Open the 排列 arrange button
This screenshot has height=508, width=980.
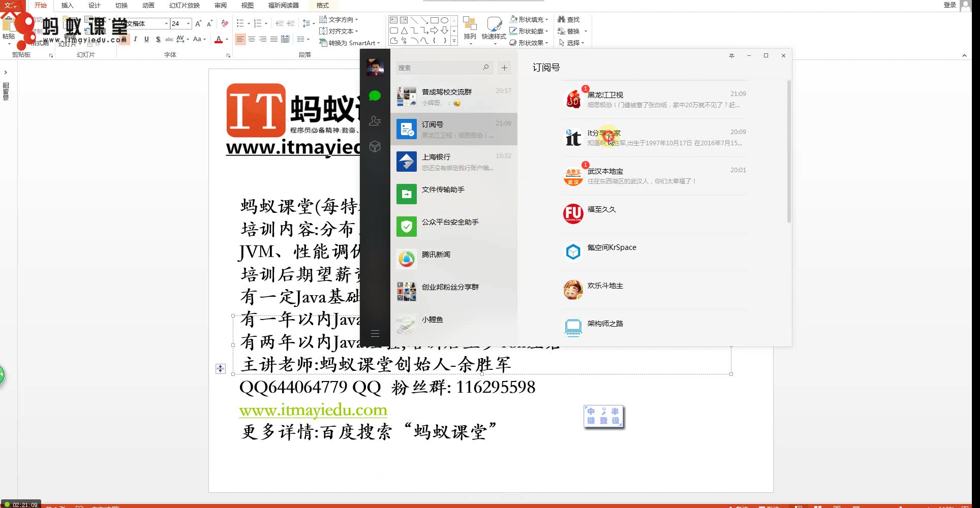470,30
